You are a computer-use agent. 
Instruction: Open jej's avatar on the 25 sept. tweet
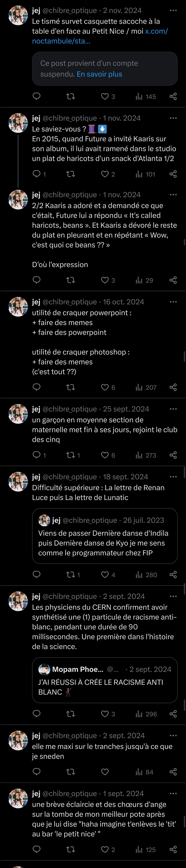point(18,414)
